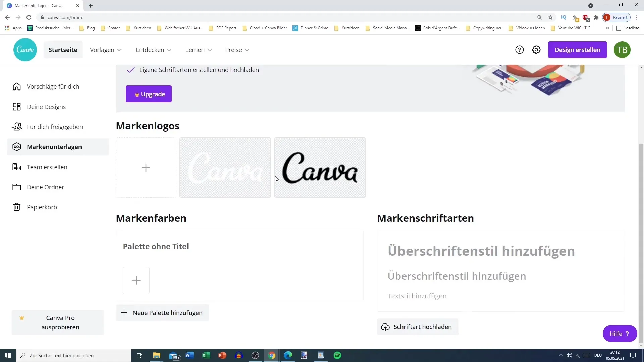Open the help question mark icon
The height and width of the screenshot is (362, 644).
tap(519, 50)
